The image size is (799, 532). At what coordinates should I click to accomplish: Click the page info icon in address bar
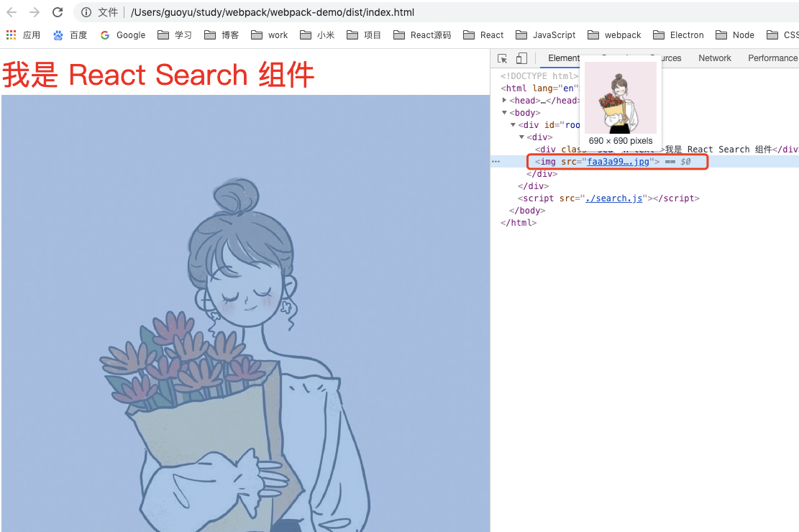click(x=86, y=12)
